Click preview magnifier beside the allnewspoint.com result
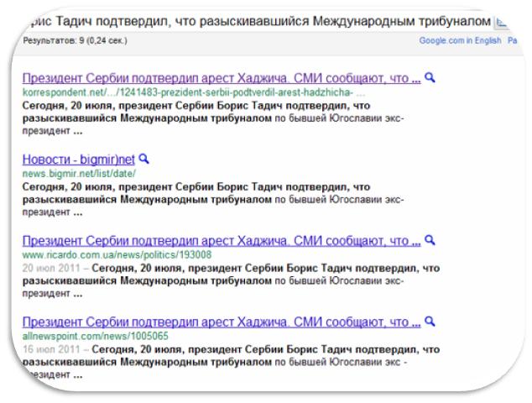Screen dimensions: 532x403 (430, 322)
